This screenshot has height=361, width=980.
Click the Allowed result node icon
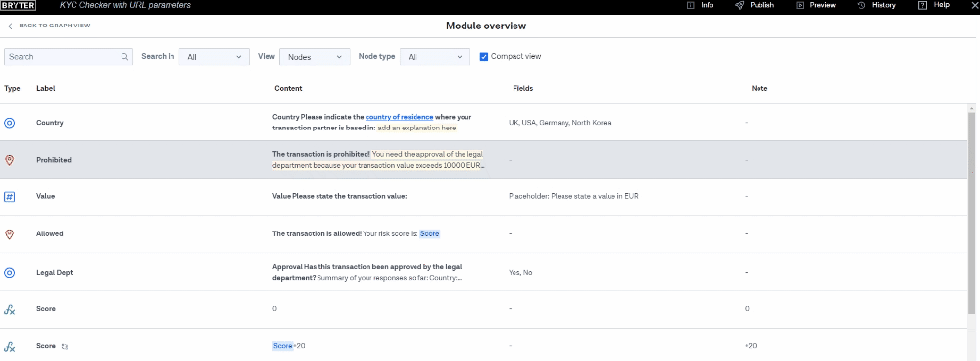pyautogui.click(x=10, y=234)
